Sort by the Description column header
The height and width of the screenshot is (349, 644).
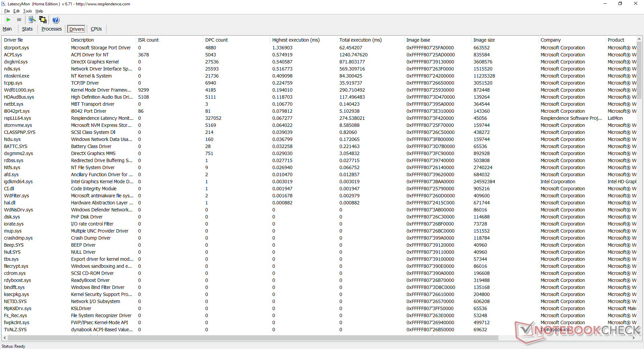102,40
